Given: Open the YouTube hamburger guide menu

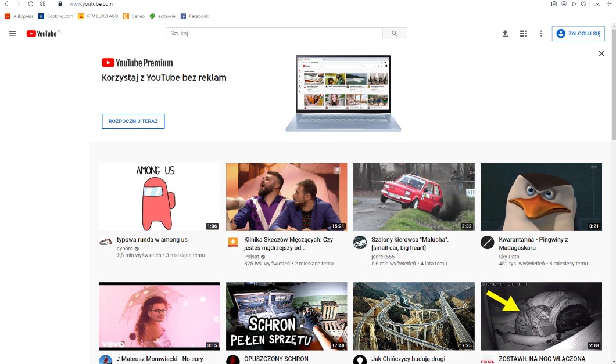Looking at the screenshot, I should [13, 34].
